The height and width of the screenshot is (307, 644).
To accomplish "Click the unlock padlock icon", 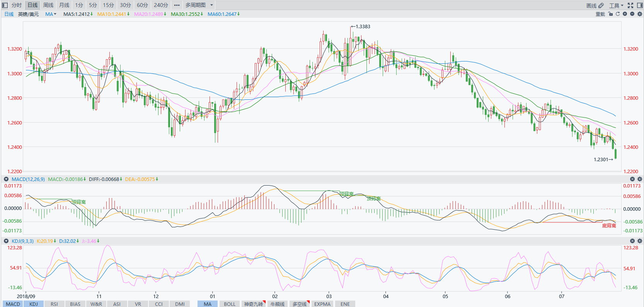I will point(610,14).
